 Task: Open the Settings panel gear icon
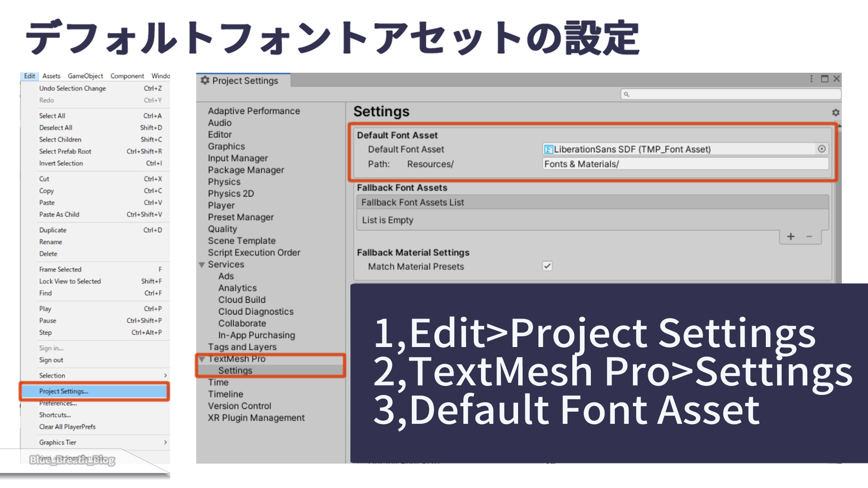click(835, 113)
